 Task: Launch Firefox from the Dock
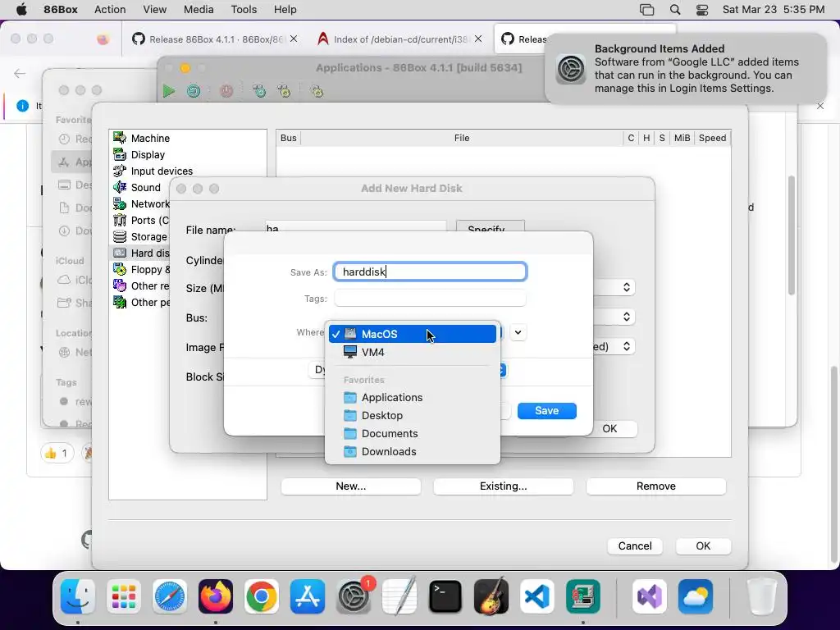[216, 596]
